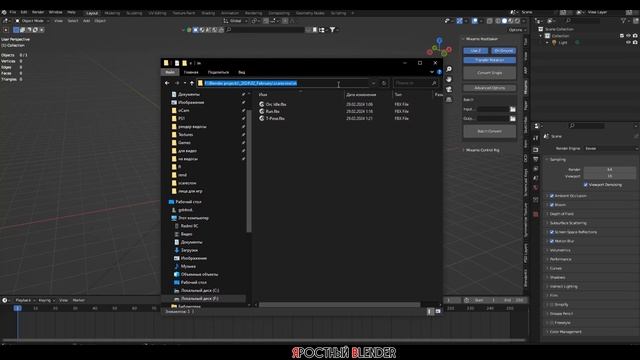Switch perspective/orthographic via the grid gizmo icon
This screenshot has height=360, width=640.
point(449,99)
